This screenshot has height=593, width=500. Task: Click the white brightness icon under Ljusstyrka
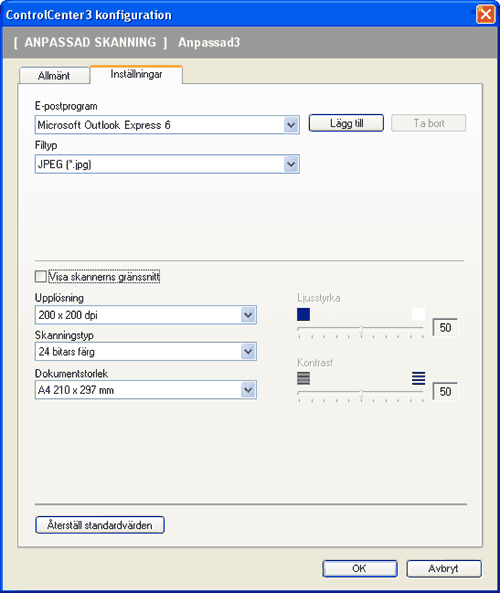[x=418, y=314]
